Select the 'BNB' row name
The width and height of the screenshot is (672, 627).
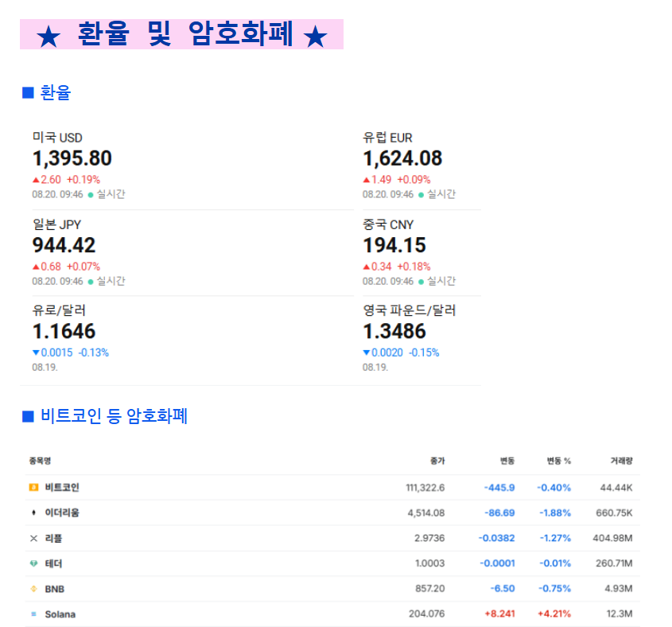click(54, 589)
